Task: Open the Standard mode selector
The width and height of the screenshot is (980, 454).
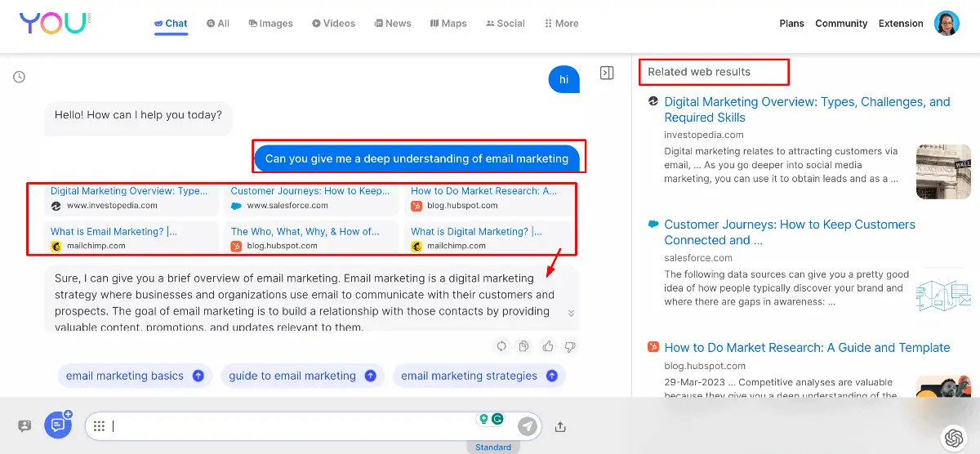Action: 493,447
